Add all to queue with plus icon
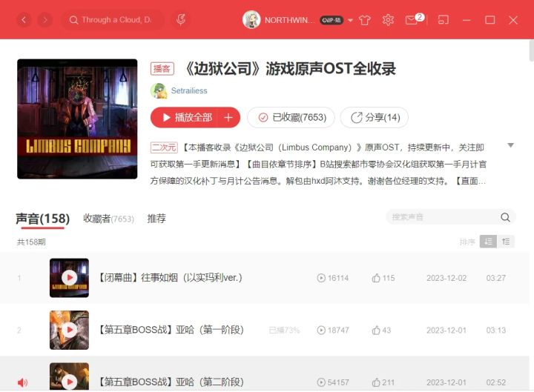This screenshot has height=392, width=534. [x=228, y=117]
